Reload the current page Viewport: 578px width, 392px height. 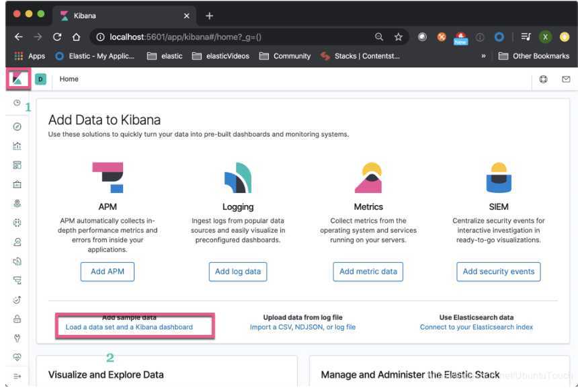[x=56, y=37]
